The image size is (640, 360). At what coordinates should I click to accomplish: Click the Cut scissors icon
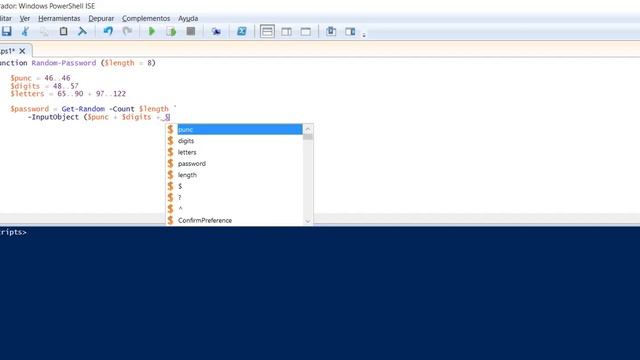[25, 31]
